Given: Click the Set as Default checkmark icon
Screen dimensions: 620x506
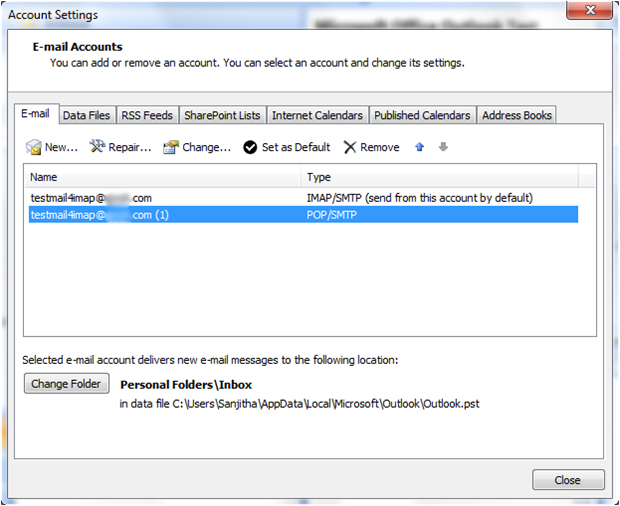Looking at the screenshot, I should 250,147.
